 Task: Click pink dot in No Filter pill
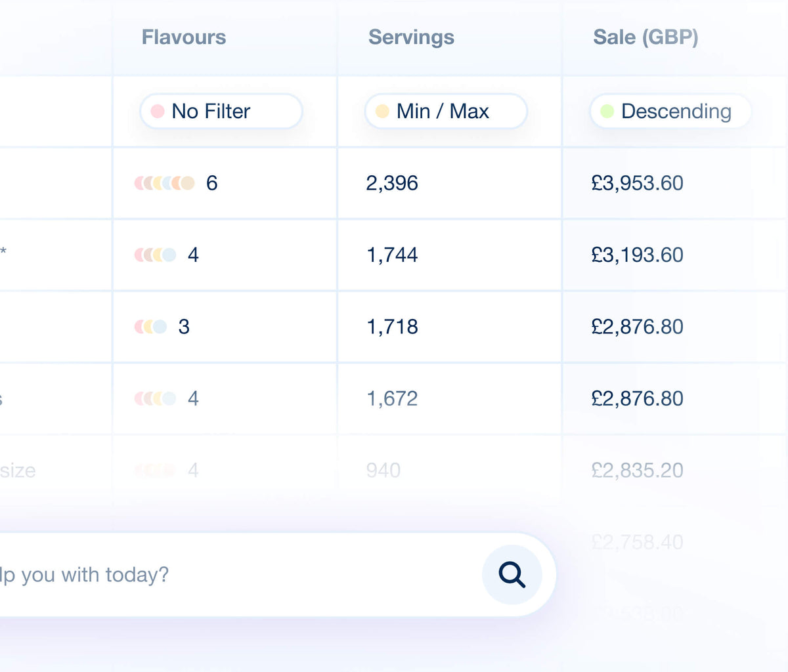[x=158, y=111]
